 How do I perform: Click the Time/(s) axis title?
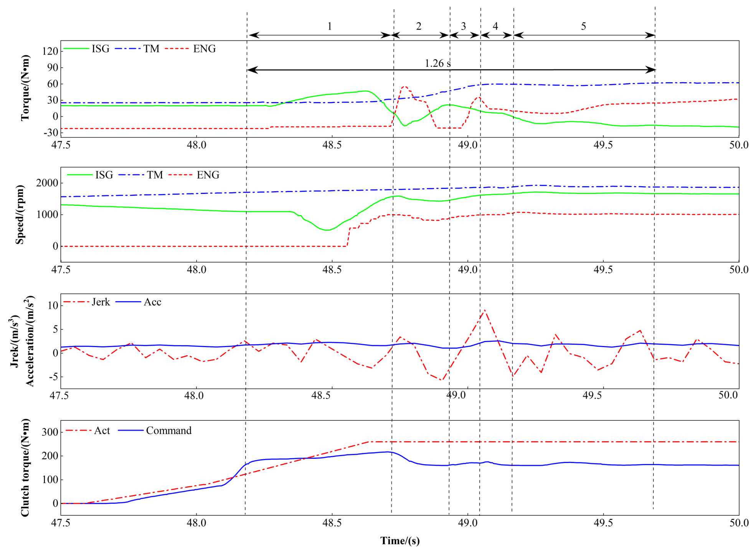tap(400, 541)
